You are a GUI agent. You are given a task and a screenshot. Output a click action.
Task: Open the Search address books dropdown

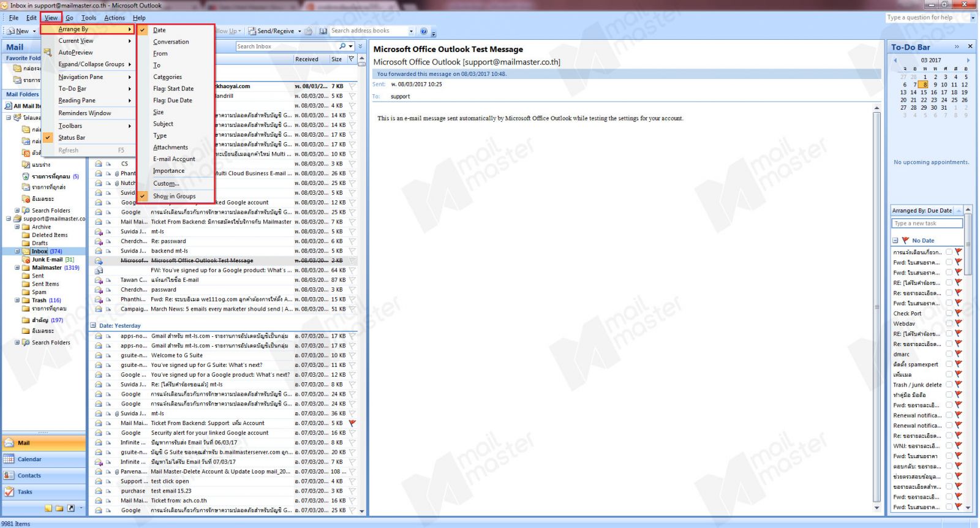pos(411,31)
